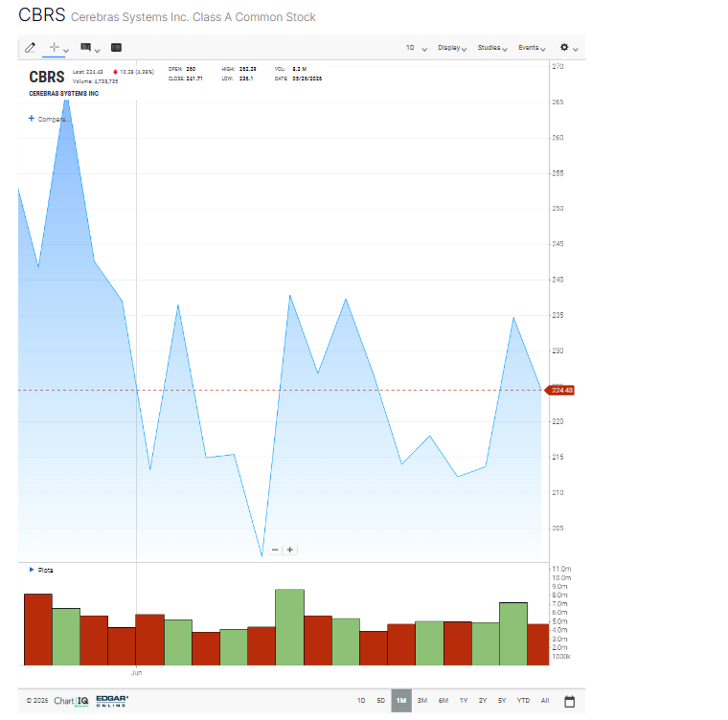Select the 6M range
728x720 pixels.
point(444,701)
